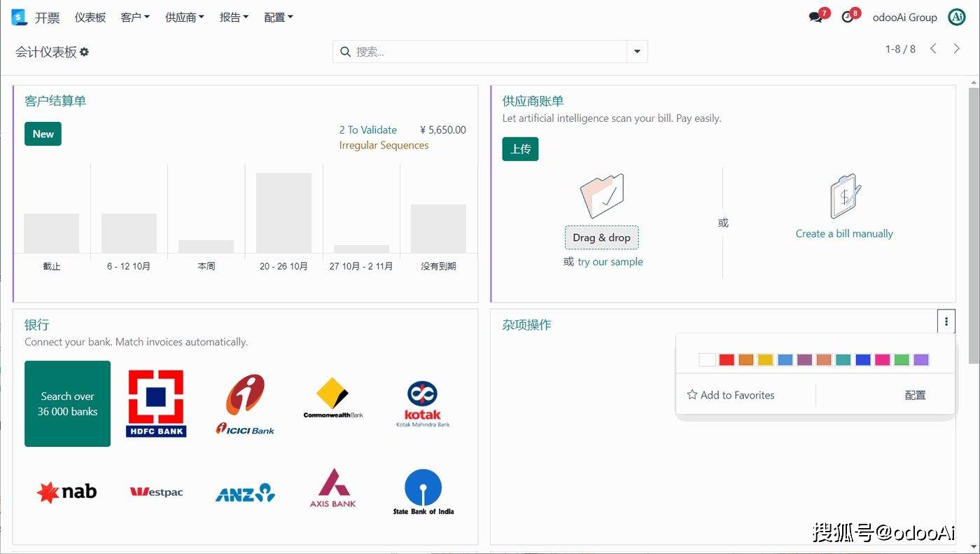Click the Ai user avatar icon
Viewport: 980px width, 554px height.
pyautogui.click(x=956, y=18)
